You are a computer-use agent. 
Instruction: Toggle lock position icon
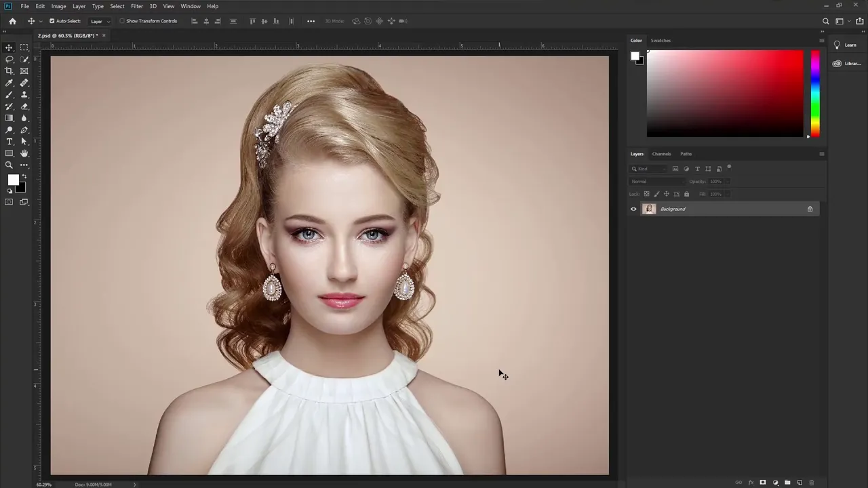point(667,194)
